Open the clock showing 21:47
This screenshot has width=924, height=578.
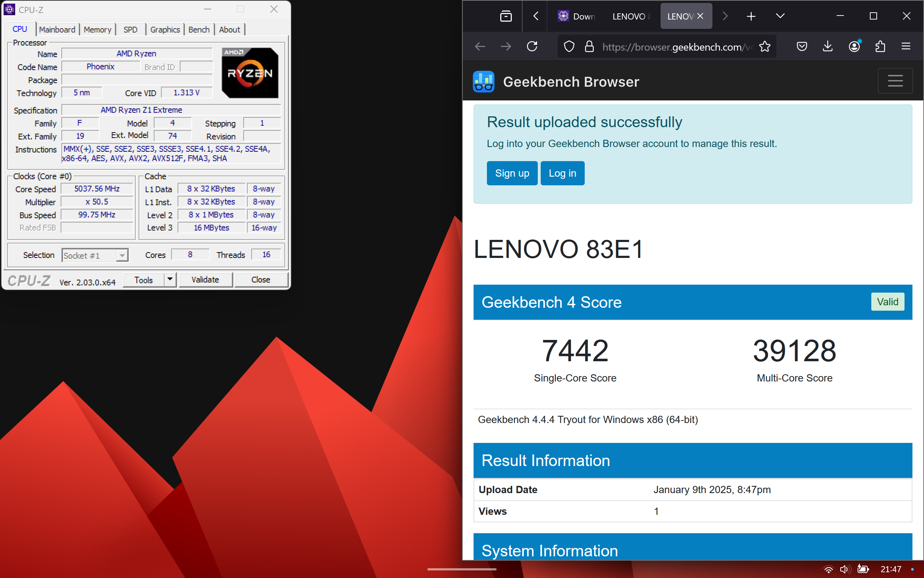click(x=890, y=569)
